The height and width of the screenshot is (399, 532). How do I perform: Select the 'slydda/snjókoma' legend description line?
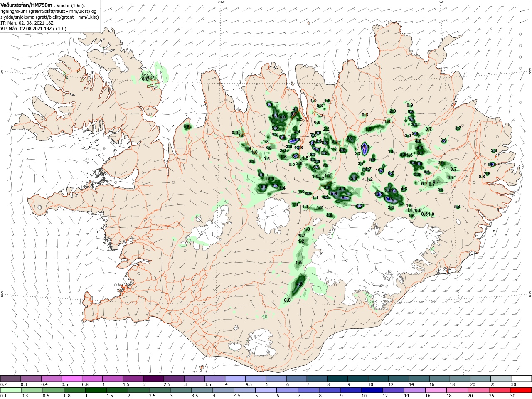[49, 17]
